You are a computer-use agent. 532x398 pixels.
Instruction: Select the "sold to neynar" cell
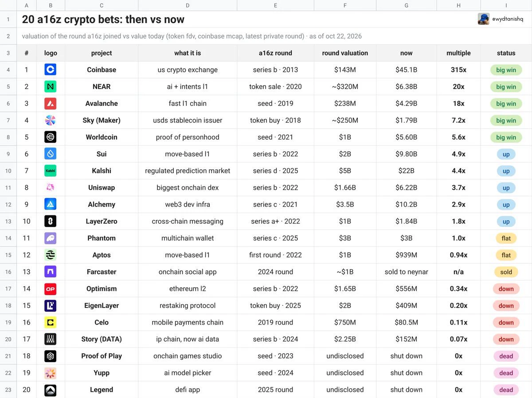tap(406, 272)
